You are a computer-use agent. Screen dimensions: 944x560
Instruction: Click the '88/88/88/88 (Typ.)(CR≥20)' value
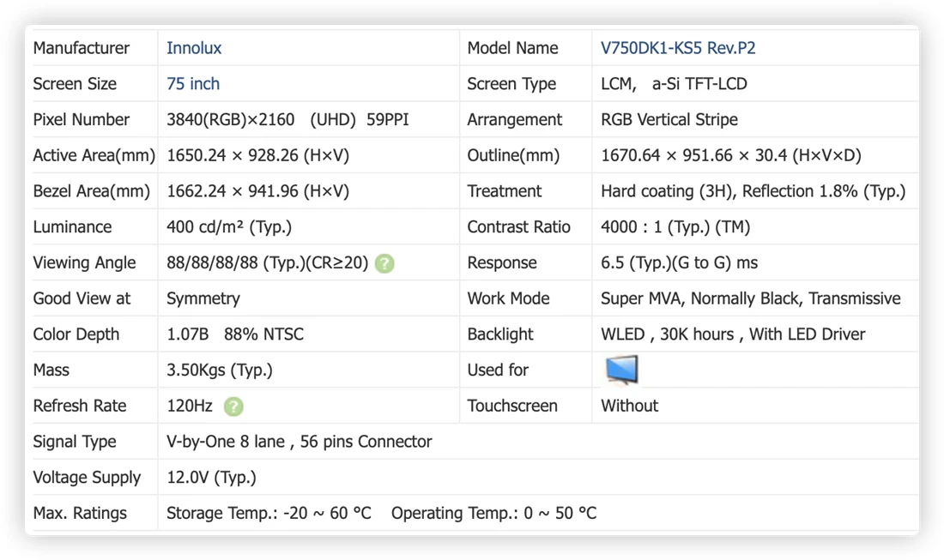pyautogui.click(x=267, y=263)
